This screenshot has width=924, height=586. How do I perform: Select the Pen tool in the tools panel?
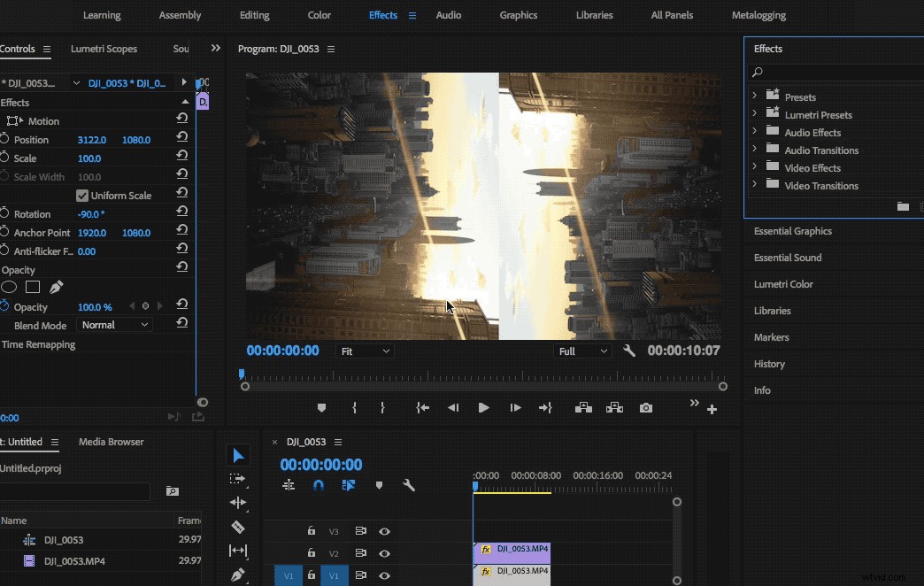coord(237,574)
